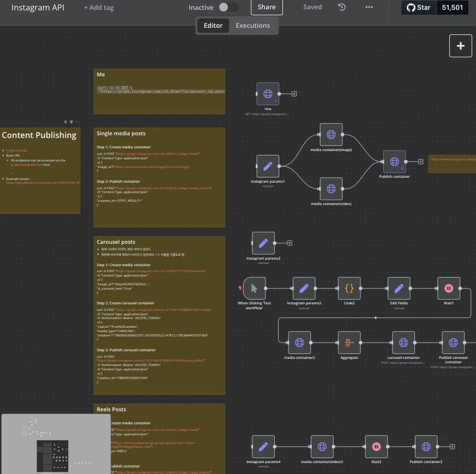The image size is (476, 474).
Task: Select the Single media posts note heading
Action: 121,133
